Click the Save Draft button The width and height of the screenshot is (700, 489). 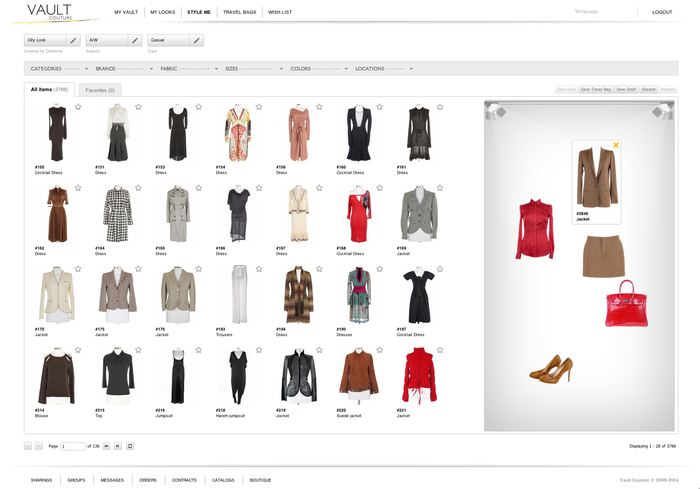tap(625, 90)
